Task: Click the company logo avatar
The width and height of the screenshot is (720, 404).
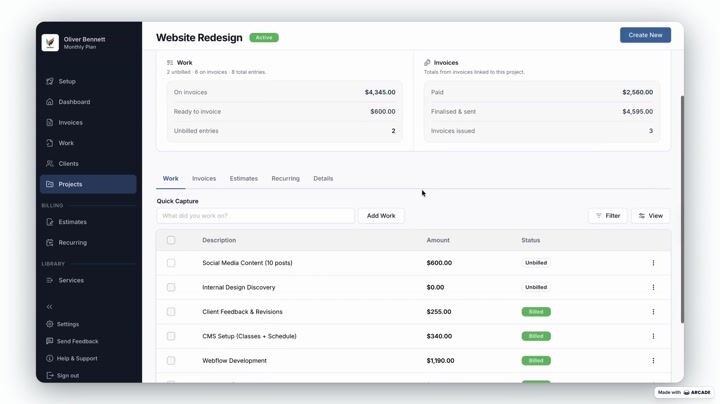Action: (x=50, y=43)
